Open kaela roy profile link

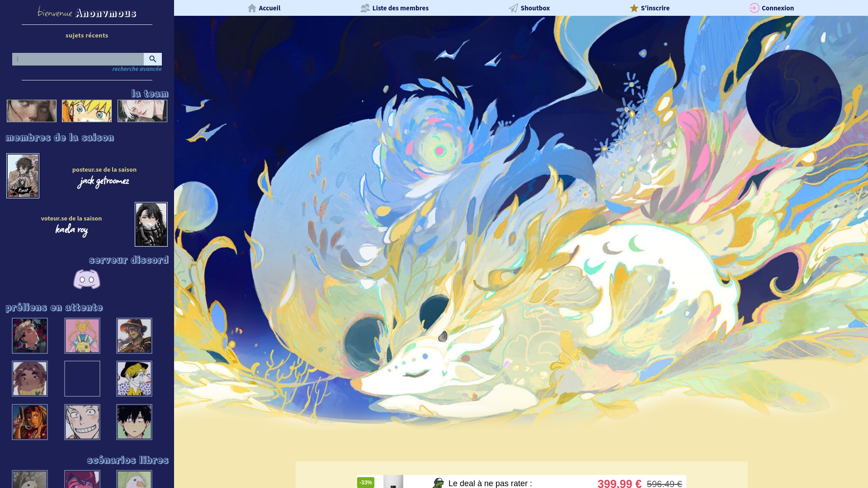click(71, 230)
